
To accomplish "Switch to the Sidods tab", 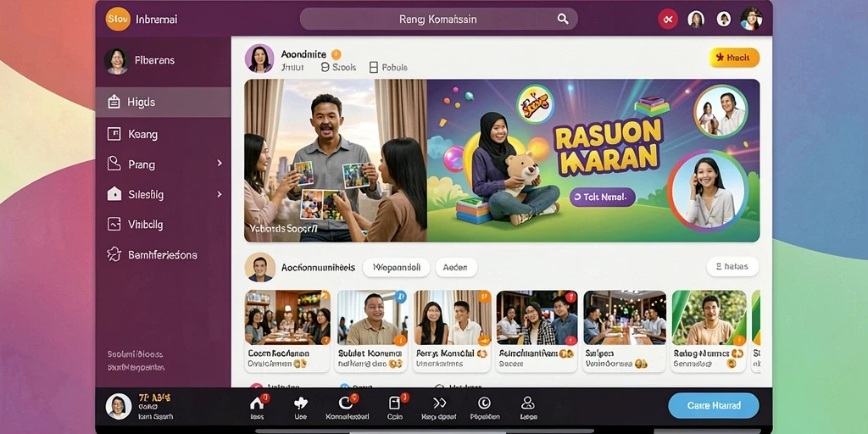I will 338,68.
